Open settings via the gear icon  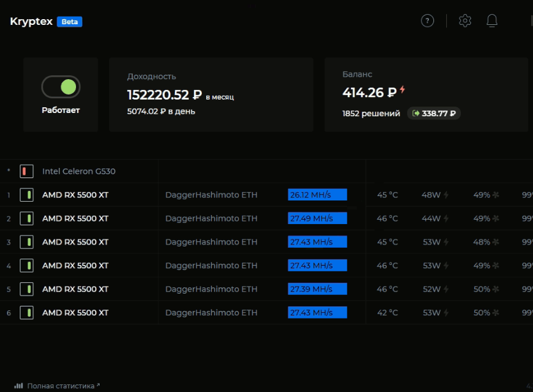(x=465, y=21)
